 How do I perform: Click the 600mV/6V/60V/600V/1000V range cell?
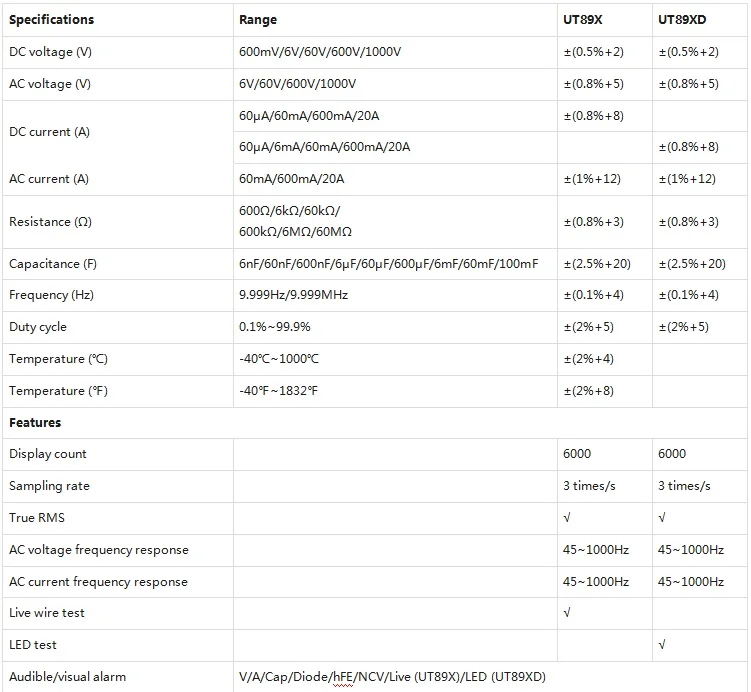[320, 52]
